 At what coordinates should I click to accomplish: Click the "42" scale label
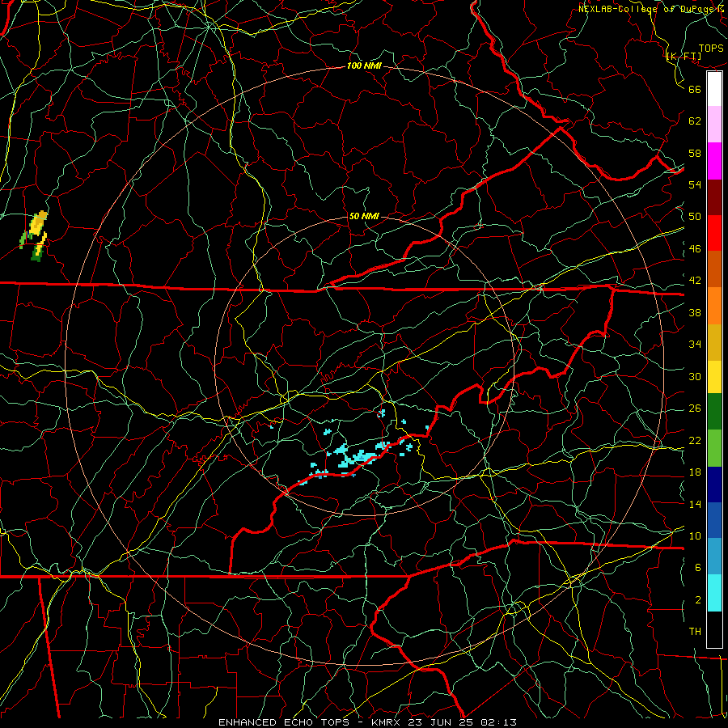tap(695, 281)
